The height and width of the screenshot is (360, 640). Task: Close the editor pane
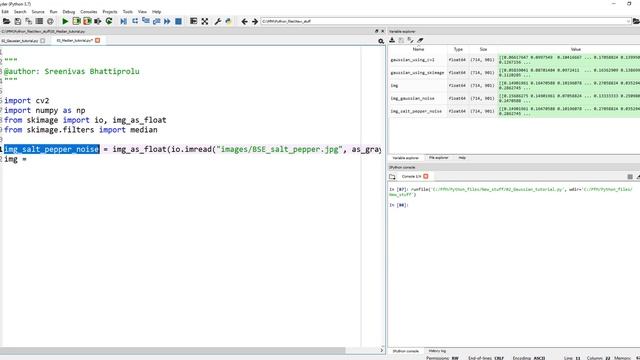click(x=382, y=31)
